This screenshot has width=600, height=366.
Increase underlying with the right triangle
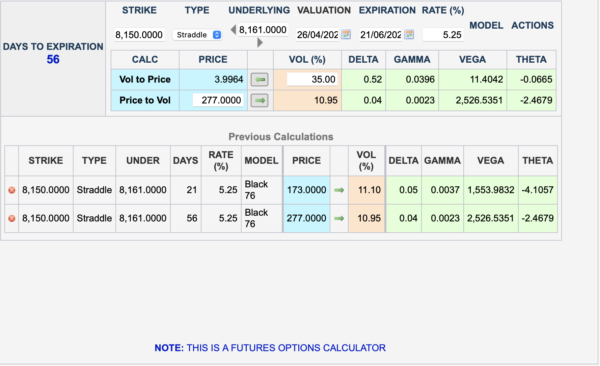(260, 42)
